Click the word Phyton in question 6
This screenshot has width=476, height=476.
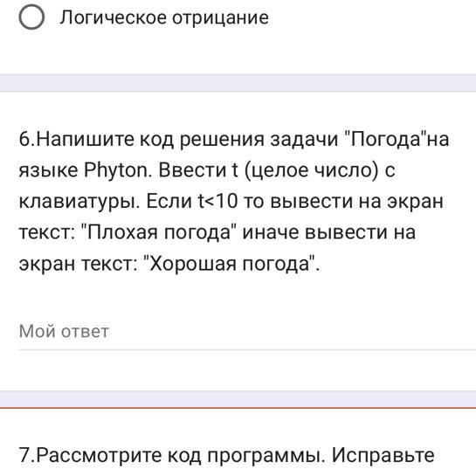pos(117,170)
